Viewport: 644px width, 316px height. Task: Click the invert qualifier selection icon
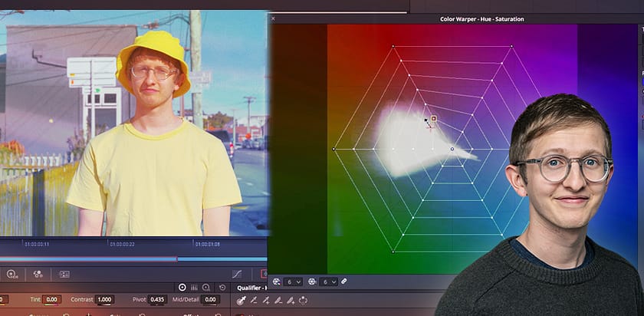point(303,301)
